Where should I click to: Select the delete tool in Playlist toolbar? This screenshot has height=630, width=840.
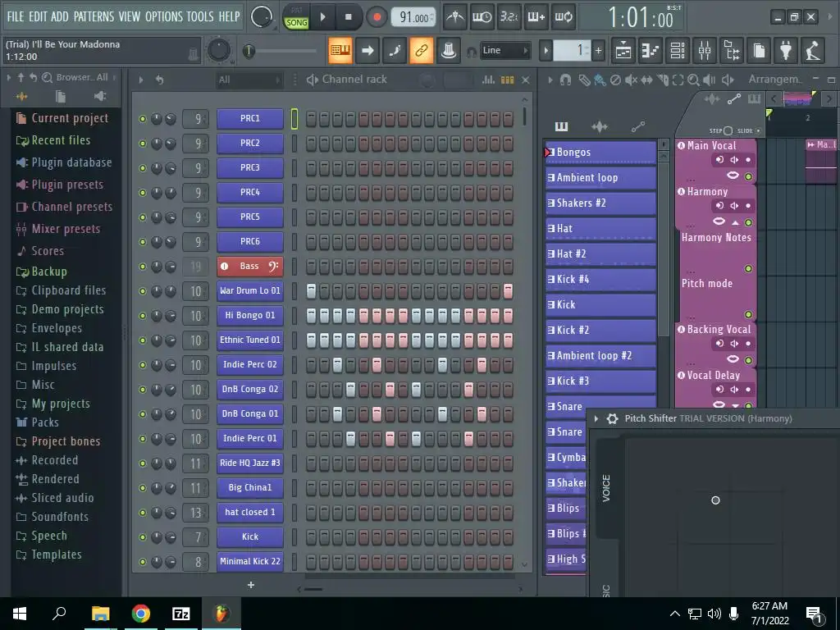click(615, 80)
